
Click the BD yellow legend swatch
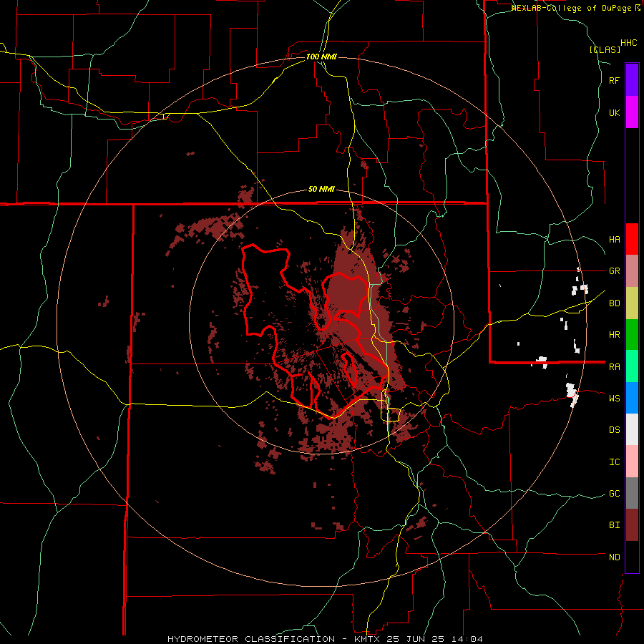(632, 303)
